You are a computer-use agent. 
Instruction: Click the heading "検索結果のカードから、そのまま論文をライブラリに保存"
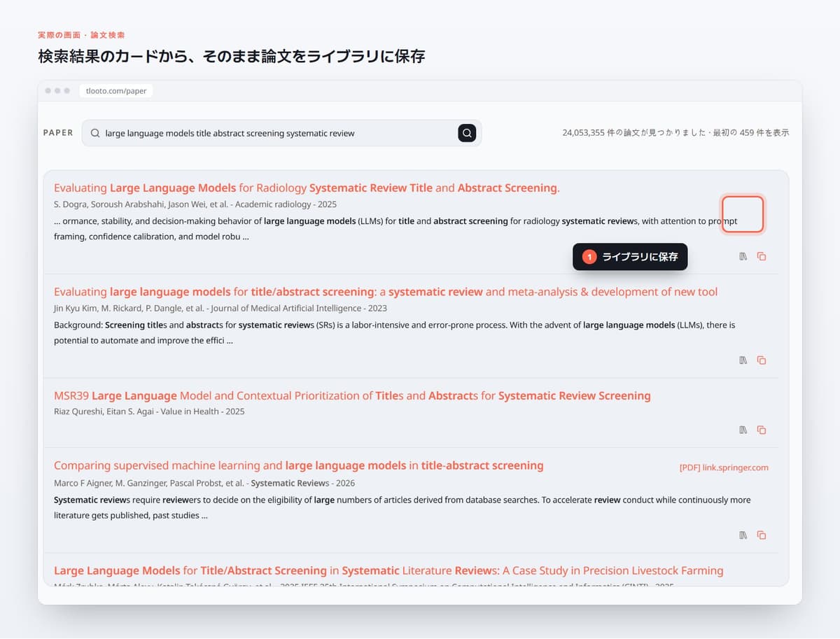(x=232, y=57)
